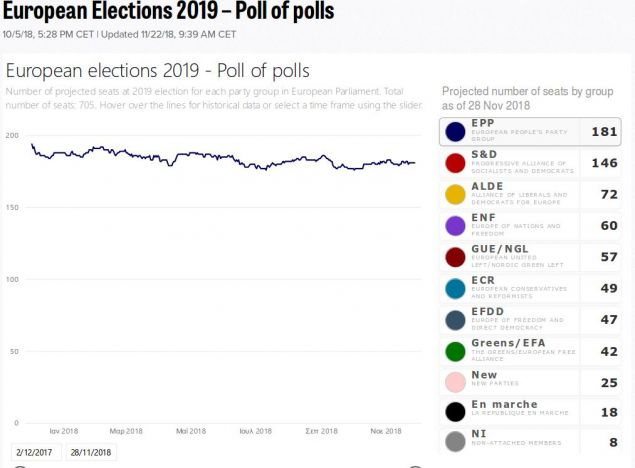Screen dimensions: 635x468
Task: Select the dark red GUE/NGL circle
Action: [x=456, y=256]
